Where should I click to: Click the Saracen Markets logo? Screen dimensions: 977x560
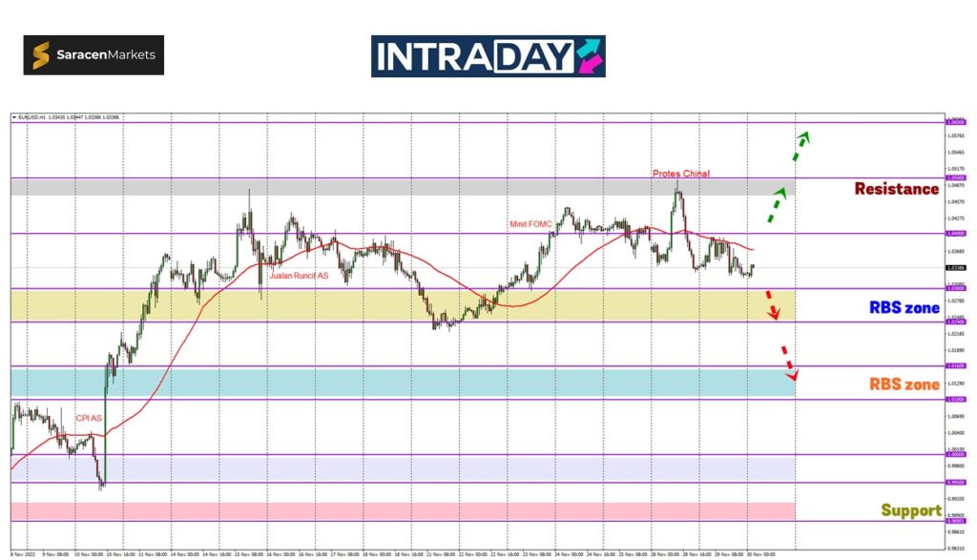pos(94,55)
